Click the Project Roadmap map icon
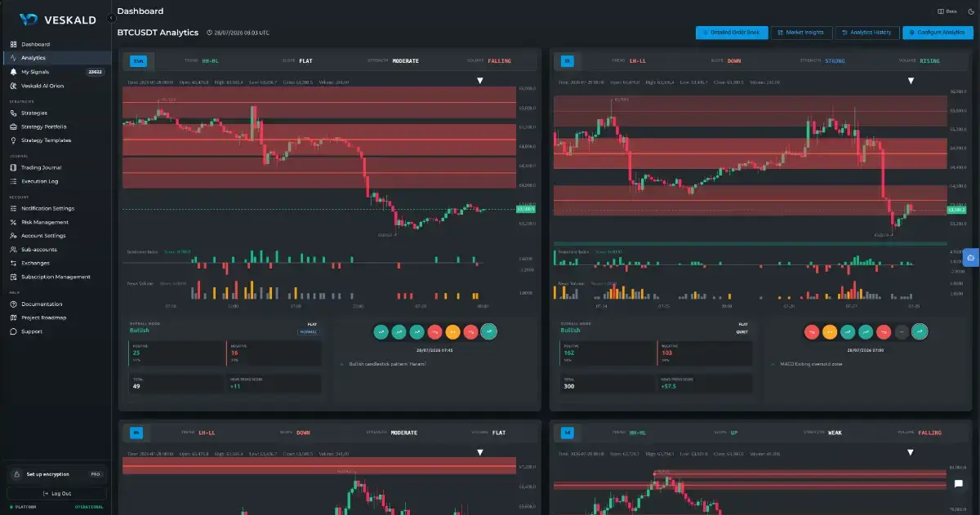980x515 pixels. tap(13, 317)
